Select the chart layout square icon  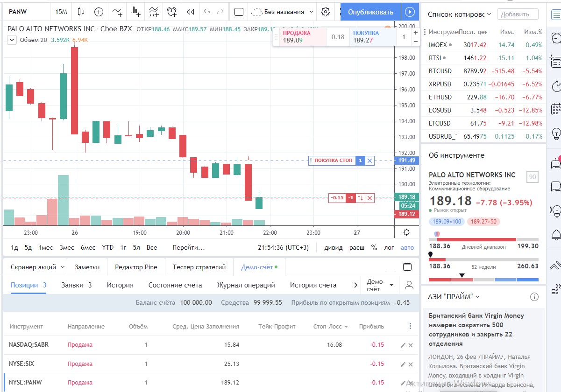239,12
